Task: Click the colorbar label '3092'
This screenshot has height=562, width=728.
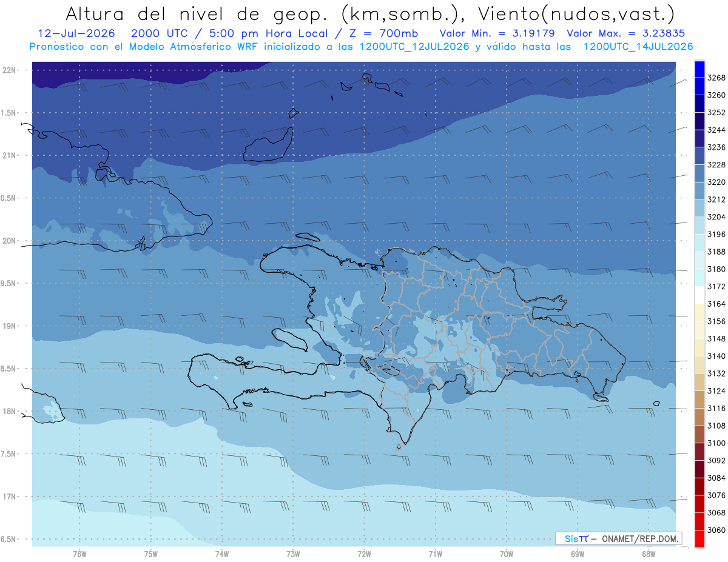Action: (x=716, y=461)
